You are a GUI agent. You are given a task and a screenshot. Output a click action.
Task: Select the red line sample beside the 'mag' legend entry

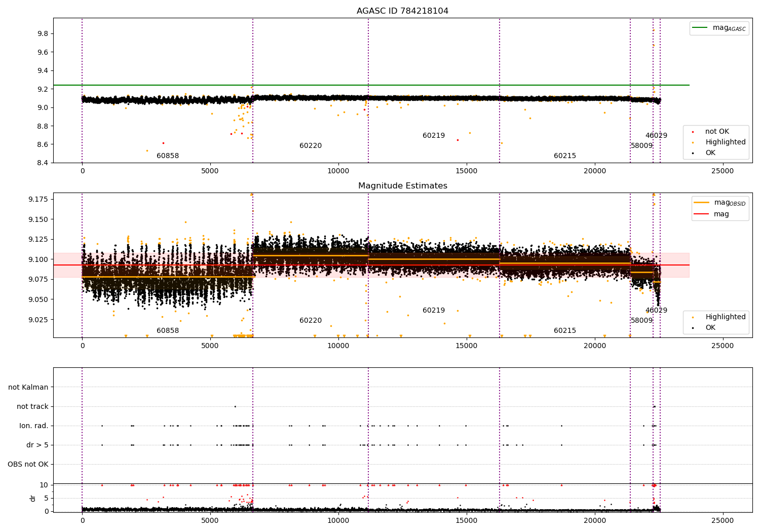[x=702, y=214]
